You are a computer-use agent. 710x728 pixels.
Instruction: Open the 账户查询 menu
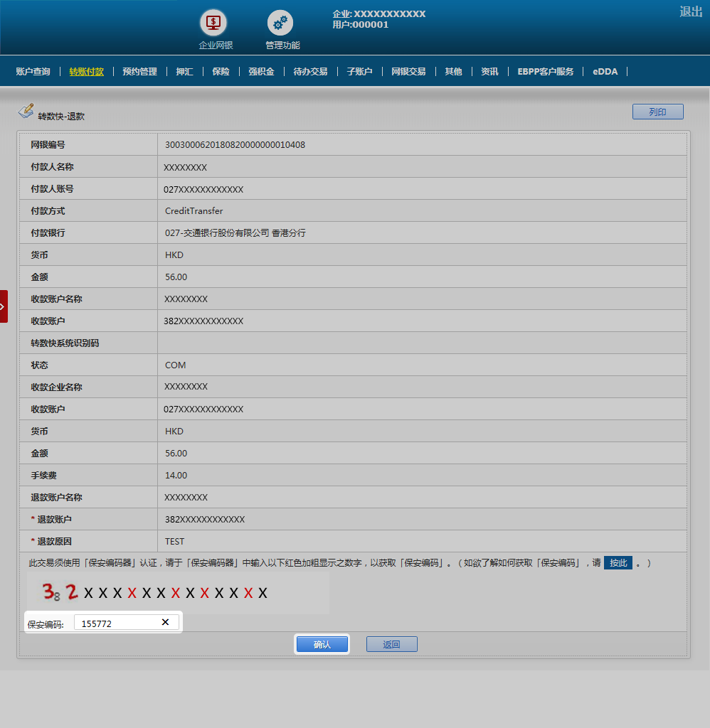33,72
